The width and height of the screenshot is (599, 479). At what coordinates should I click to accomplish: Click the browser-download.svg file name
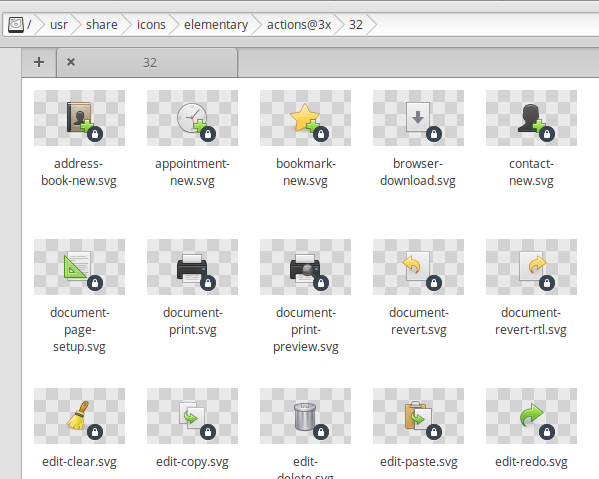click(x=418, y=172)
